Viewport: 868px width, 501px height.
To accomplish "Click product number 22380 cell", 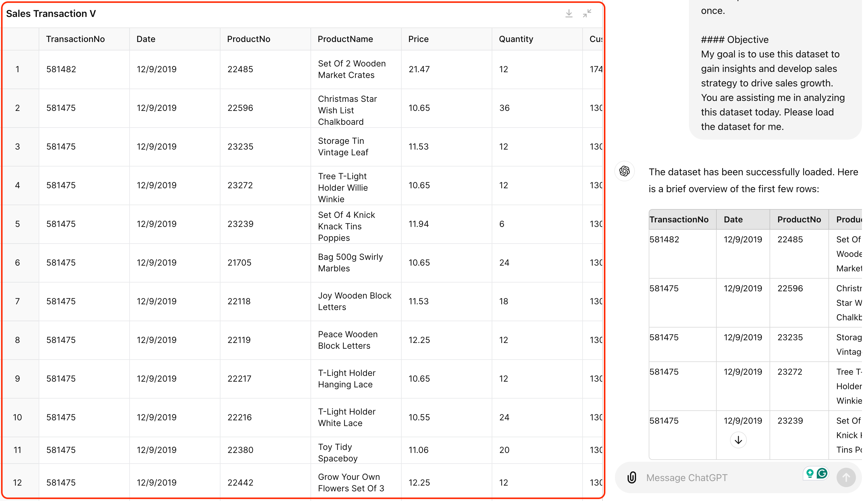I will click(x=240, y=450).
